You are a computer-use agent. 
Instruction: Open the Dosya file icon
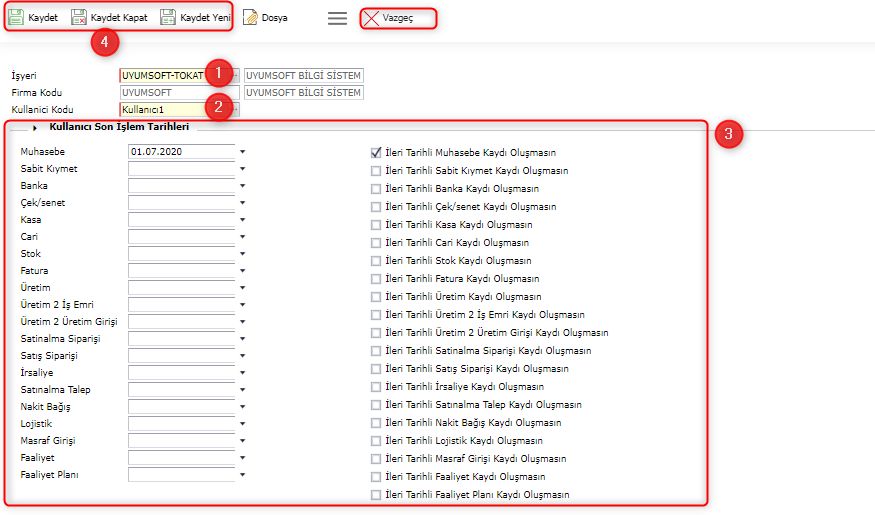coord(250,18)
